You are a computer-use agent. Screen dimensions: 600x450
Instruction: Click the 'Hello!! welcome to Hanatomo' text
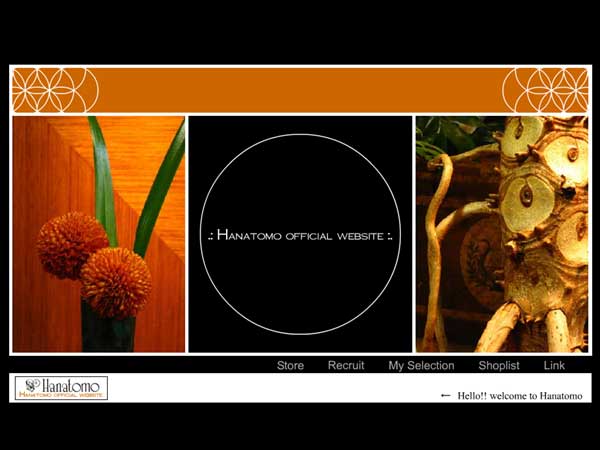[x=523, y=396]
